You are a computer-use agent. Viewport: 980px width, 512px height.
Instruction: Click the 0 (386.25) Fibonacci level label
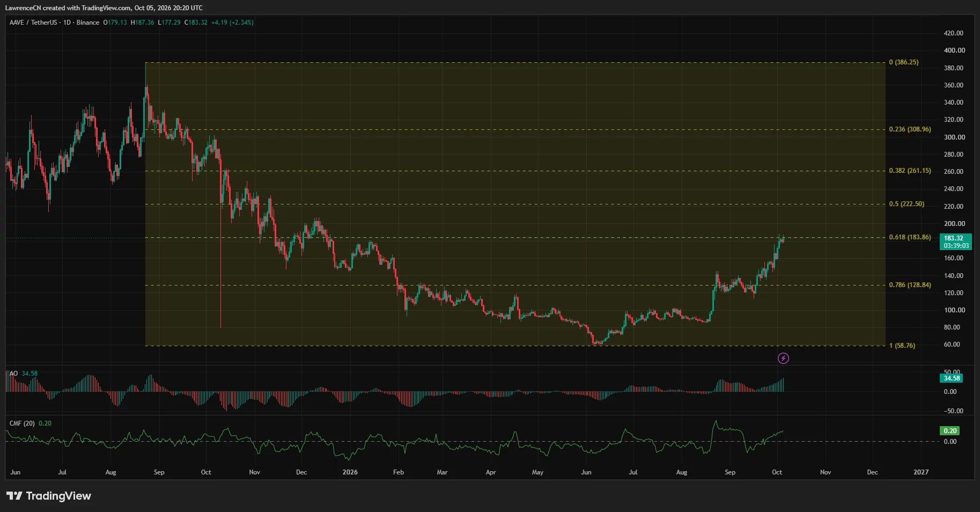click(904, 62)
